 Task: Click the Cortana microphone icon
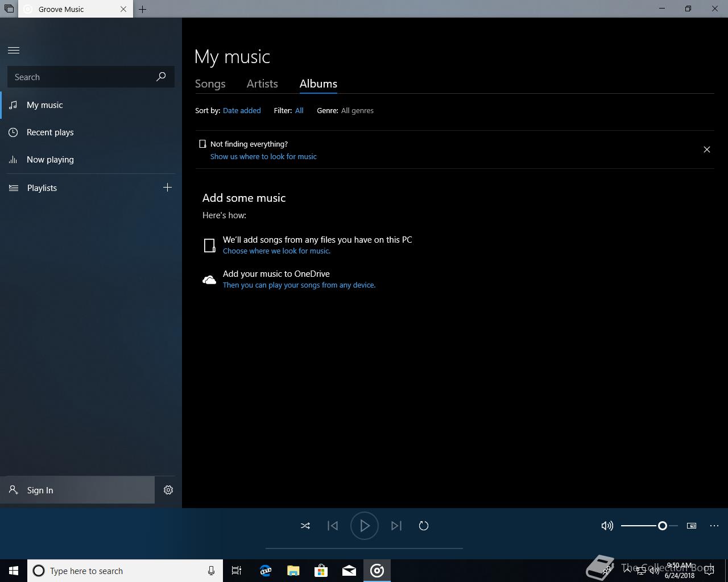[x=211, y=571]
